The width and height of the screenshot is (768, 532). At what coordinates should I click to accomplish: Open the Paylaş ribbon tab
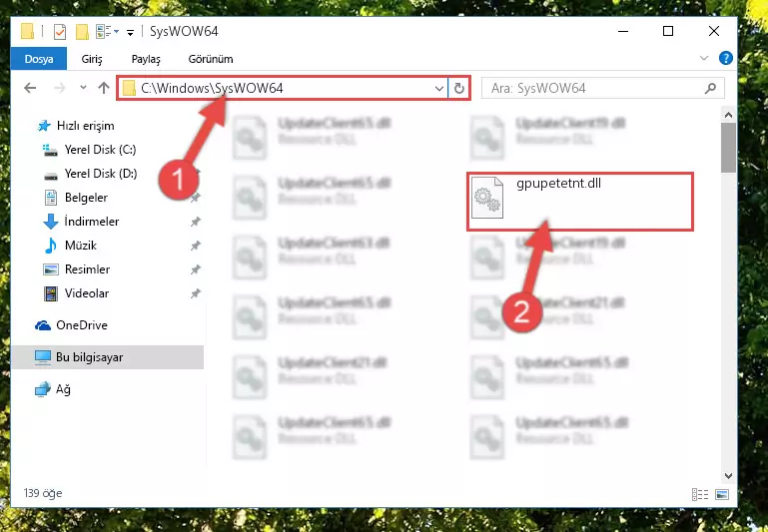(x=146, y=59)
